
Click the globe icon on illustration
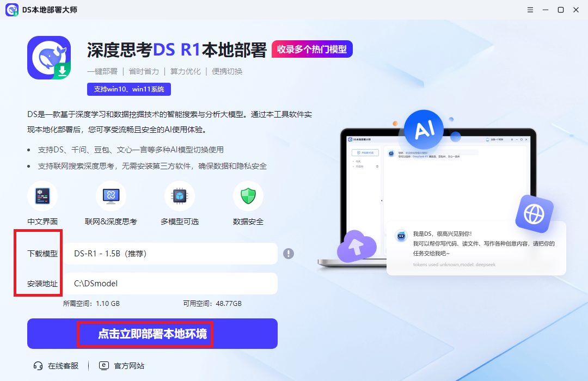535,214
